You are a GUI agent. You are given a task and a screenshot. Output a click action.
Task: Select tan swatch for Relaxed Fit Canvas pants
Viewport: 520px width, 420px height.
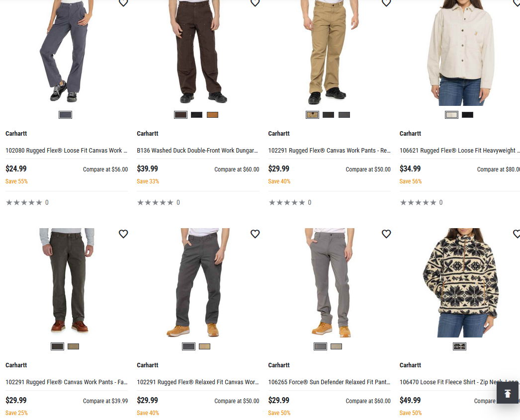(204, 346)
